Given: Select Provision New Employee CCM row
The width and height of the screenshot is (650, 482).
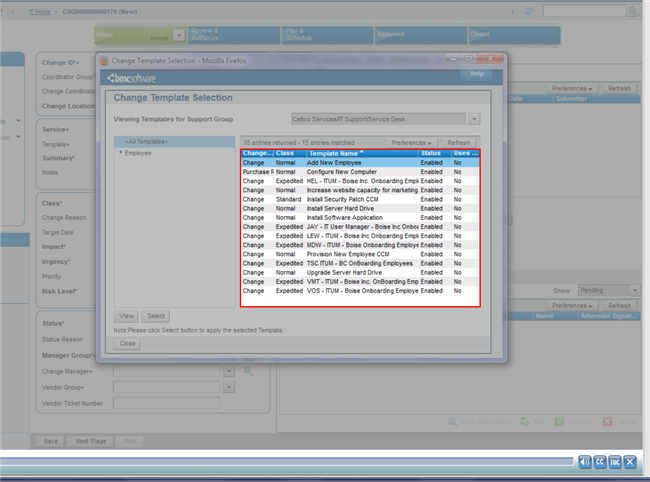Looking at the screenshot, I should pyautogui.click(x=360, y=254).
